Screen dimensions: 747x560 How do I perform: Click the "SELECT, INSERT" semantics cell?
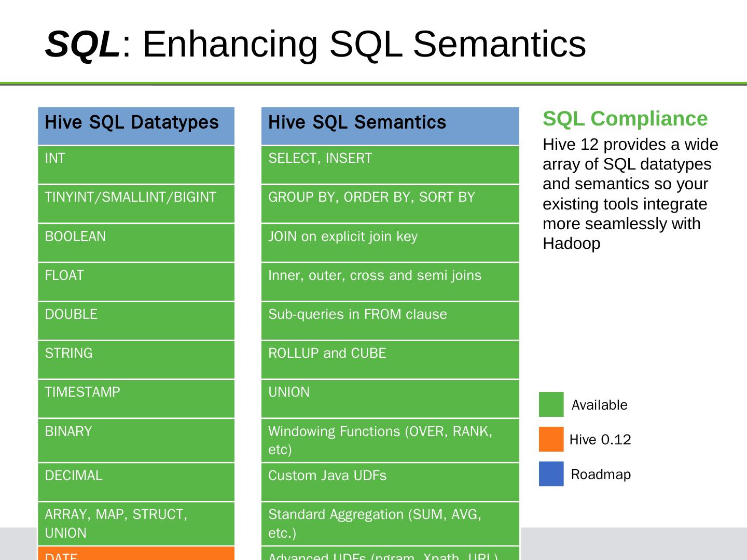tap(390, 165)
